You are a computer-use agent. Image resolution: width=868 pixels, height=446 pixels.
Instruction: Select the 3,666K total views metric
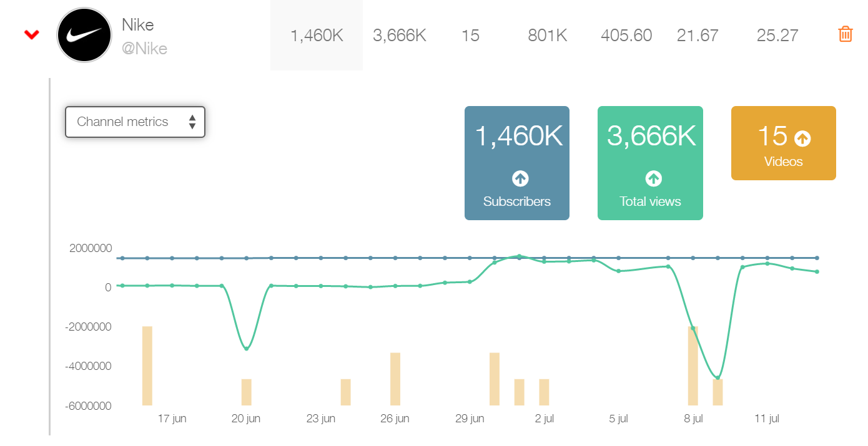click(x=400, y=36)
